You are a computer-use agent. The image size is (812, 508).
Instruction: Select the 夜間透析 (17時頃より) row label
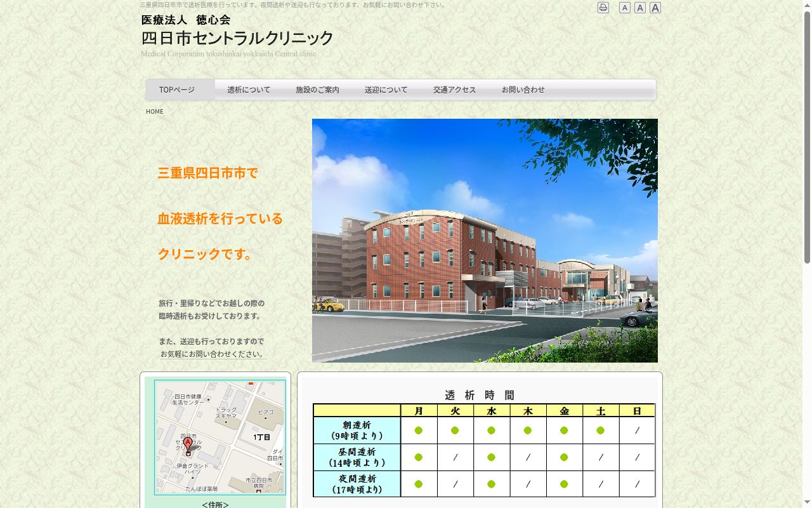click(357, 484)
